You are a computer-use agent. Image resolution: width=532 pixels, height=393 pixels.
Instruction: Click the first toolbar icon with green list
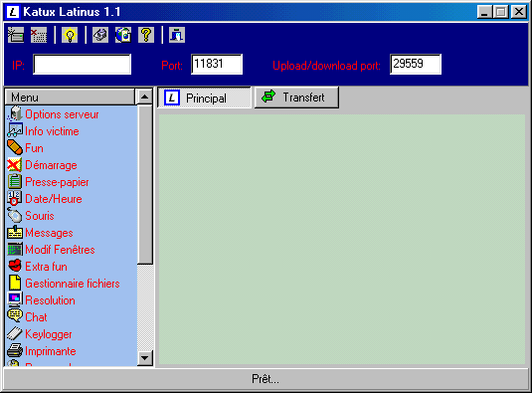click(x=16, y=35)
